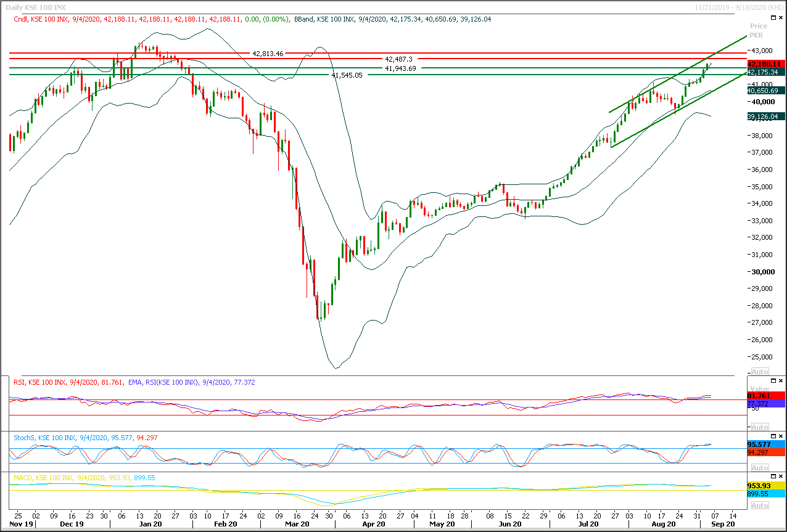Maximize the main price chart pane
787x532 pixels.
click(x=773, y=18)
